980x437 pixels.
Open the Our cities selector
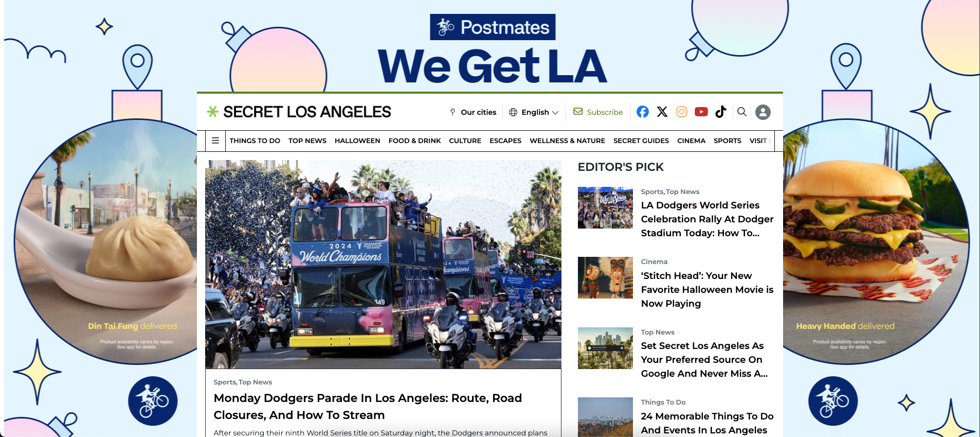pos(473,112)
